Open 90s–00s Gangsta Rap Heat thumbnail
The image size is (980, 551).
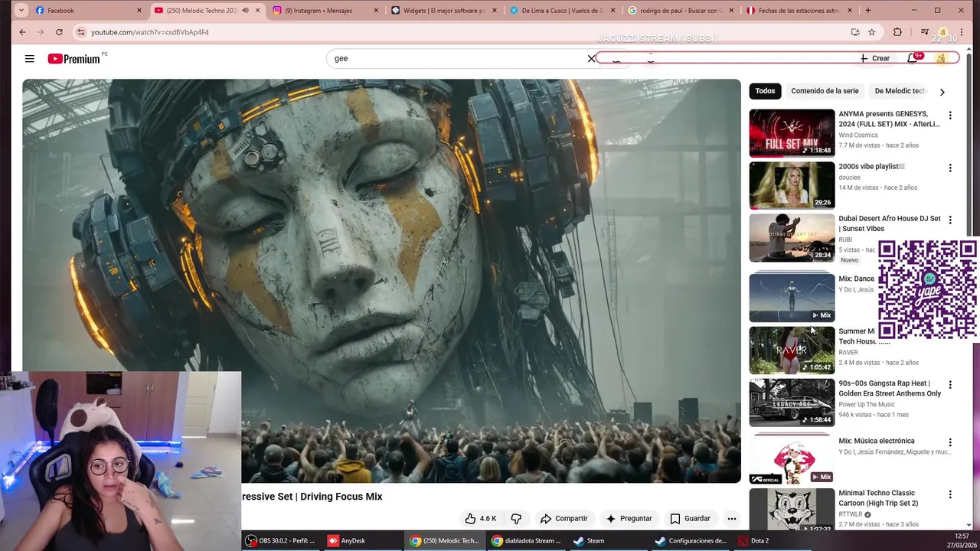point(792,403)
